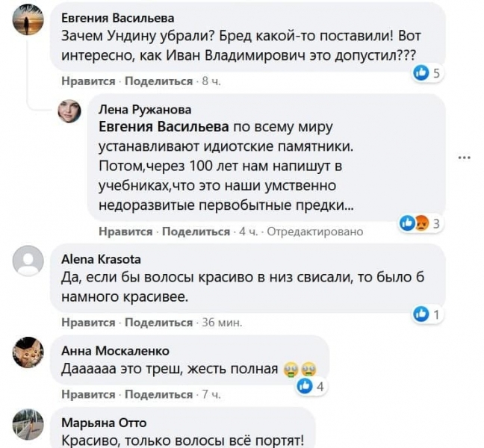Click Alena Krasota's gray avatar

click(29, 262)
